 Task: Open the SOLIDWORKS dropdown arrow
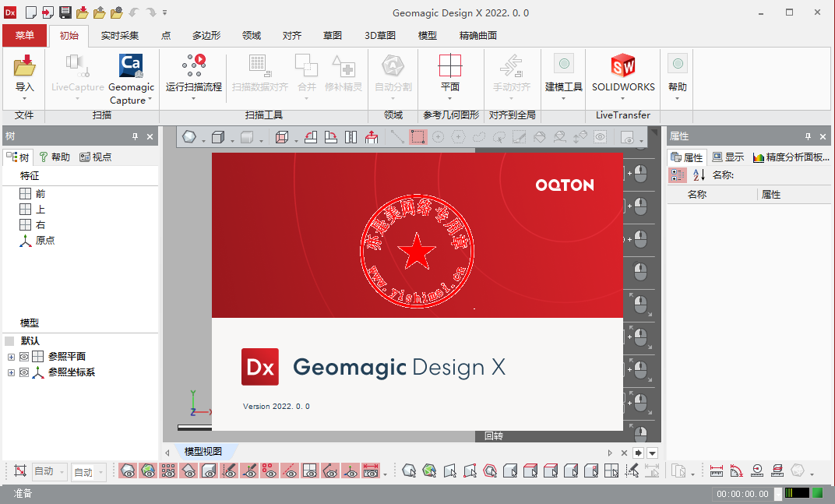click(623, 99)
